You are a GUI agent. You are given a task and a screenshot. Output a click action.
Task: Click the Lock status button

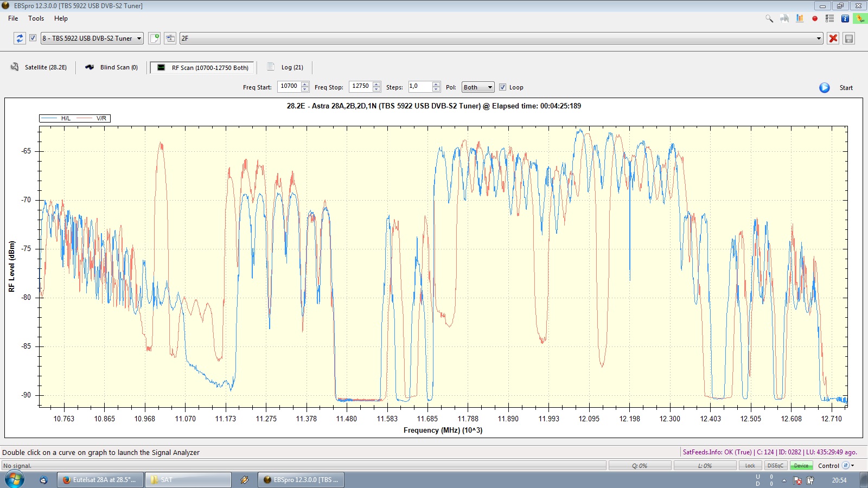(x=750, y=466)
